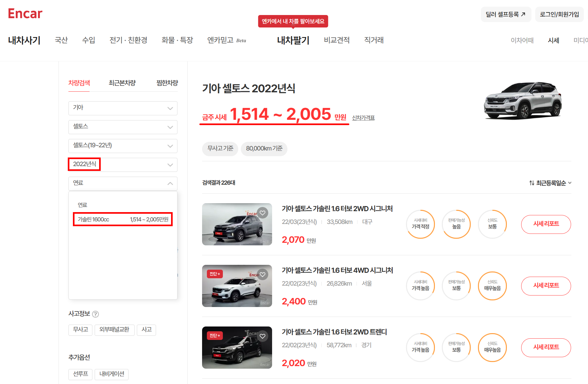
Task: Click the sort arrows icon beside 최근등록일순
Action: pyautogui.click(x=532, y=183)
